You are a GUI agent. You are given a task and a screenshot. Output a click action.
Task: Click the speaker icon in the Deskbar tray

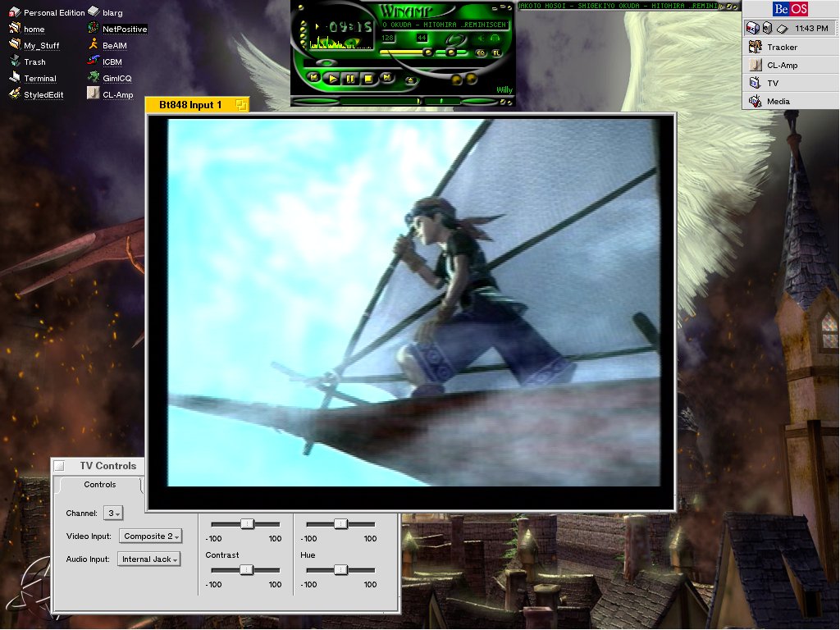tap(767, 28)
